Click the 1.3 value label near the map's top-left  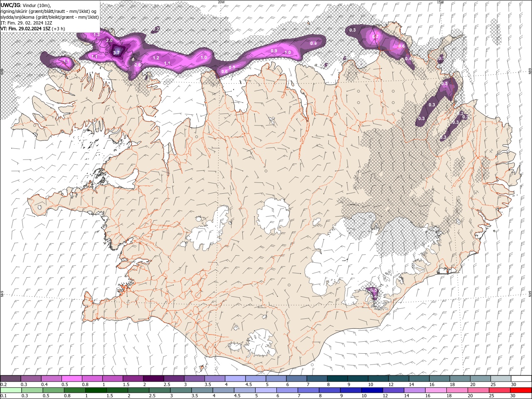pyautogui.click(x=96, y=34)
